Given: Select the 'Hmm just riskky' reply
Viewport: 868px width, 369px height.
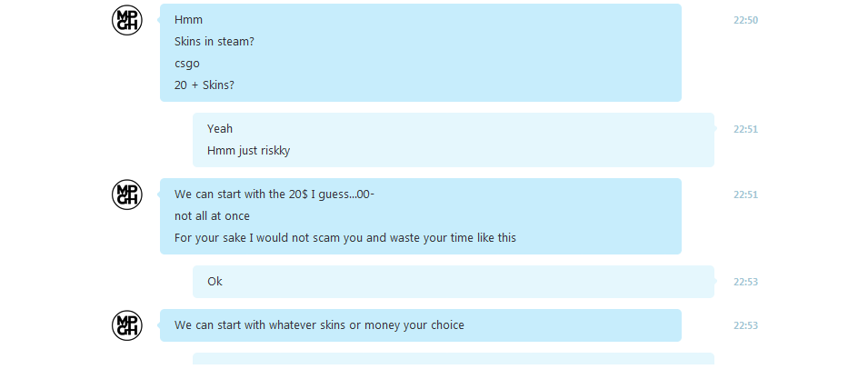Looking at the screenshot, I should pos(248,151).
